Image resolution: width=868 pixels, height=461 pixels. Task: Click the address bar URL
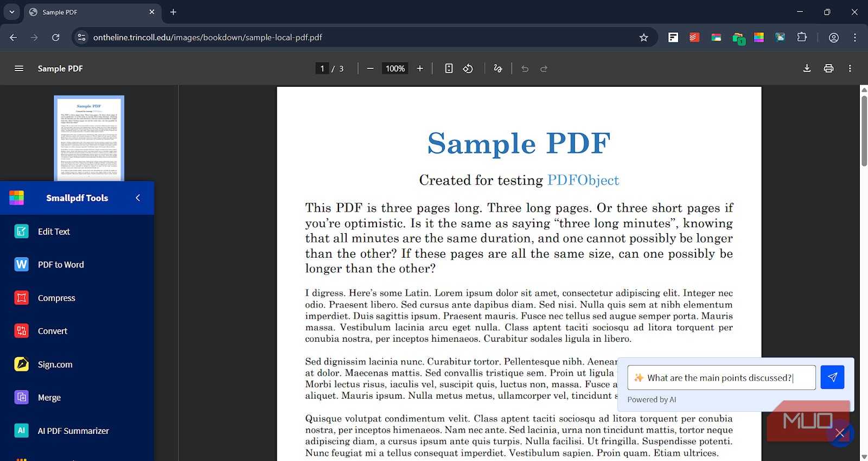(208, 37)
